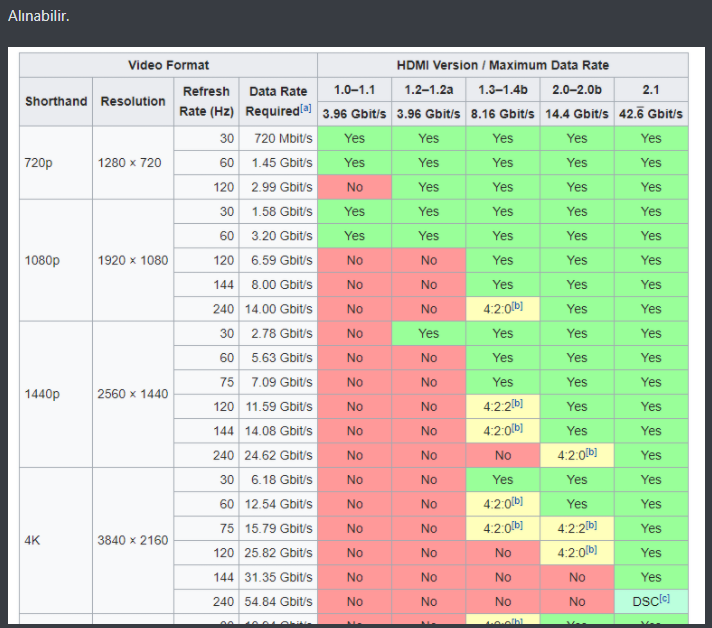
Task: Click the HDMI Version / Maximum Data Rate header
Action: (503, 65)
